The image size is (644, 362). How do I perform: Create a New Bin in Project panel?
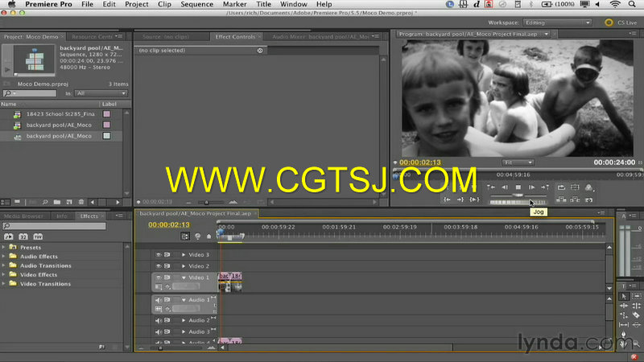[x=57, y=202]
